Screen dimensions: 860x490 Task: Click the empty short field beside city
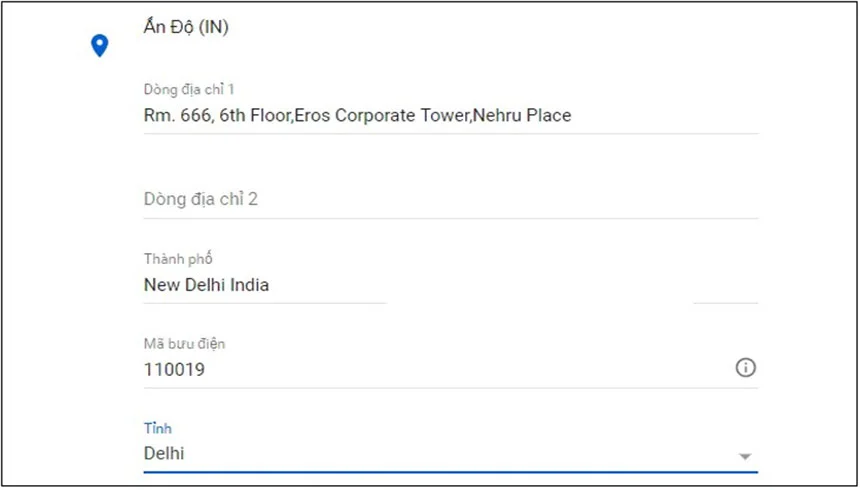725,287
